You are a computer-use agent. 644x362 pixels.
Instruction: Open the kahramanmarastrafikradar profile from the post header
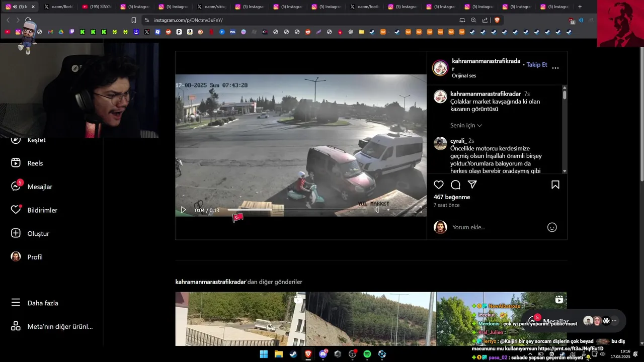tap(486, 65)
